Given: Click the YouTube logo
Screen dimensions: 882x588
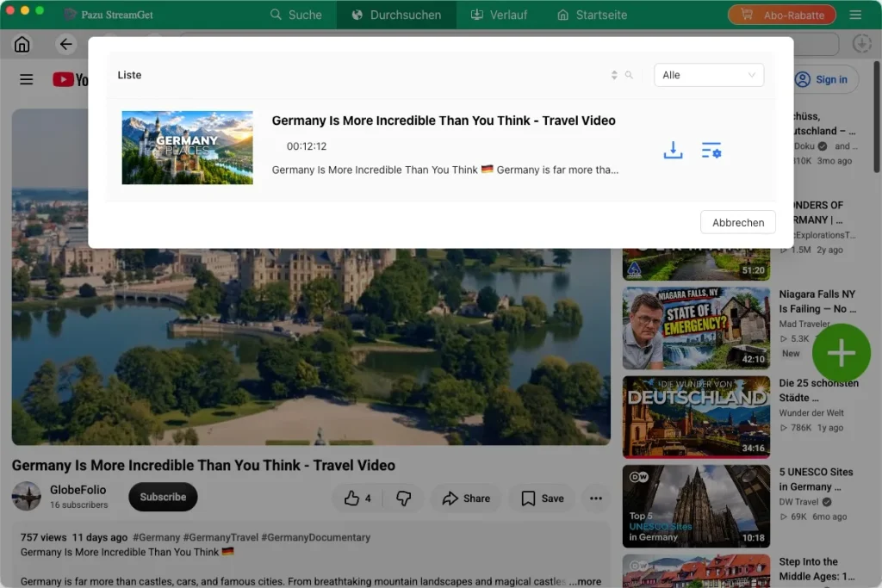Looking at the screenshot, I should [71, 79].
